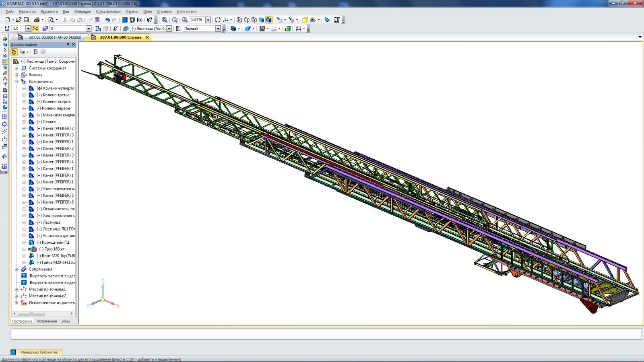Toggle pin on the model tree panel

point(68,45)
